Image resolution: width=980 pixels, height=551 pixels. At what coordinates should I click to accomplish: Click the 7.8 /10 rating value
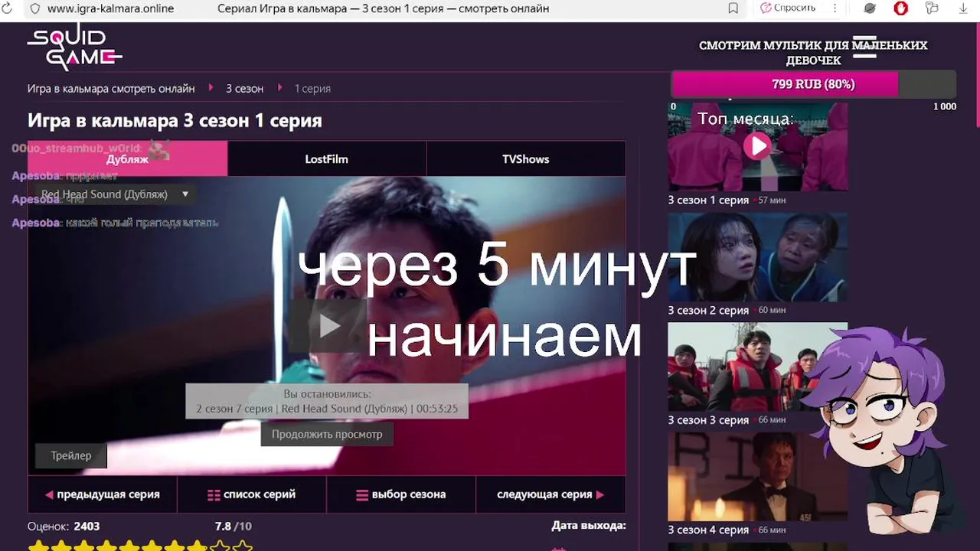233,526
